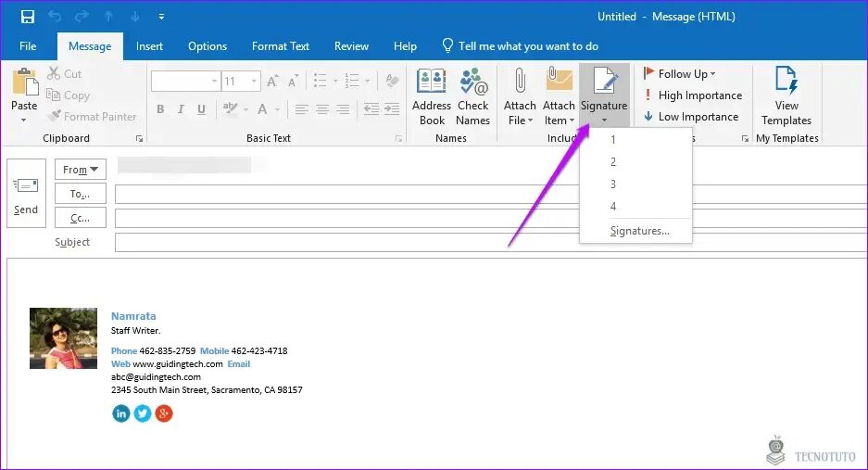Viewport: 868px width, 470px height.
Task: Click Tell me what you want to do
Action: [x=521, y=46]
